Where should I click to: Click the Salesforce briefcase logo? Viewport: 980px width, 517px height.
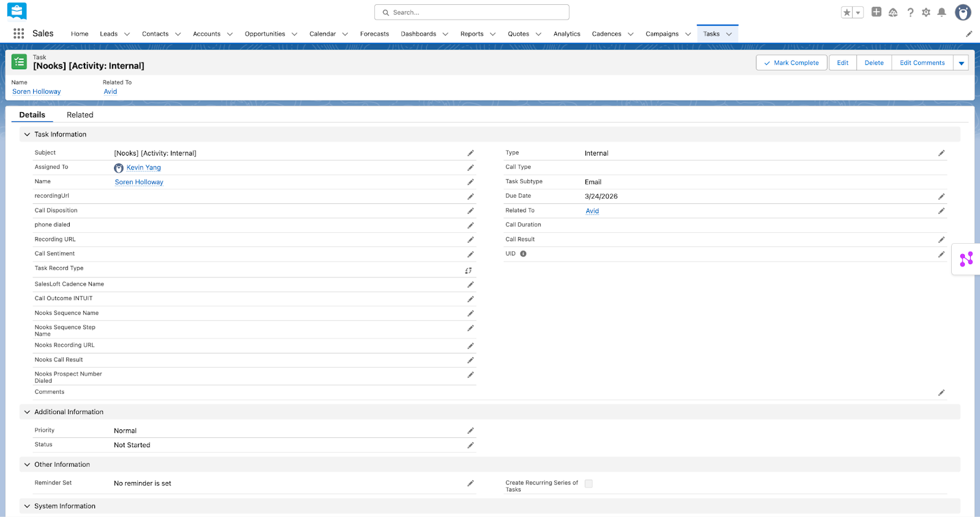pos(17,11)
